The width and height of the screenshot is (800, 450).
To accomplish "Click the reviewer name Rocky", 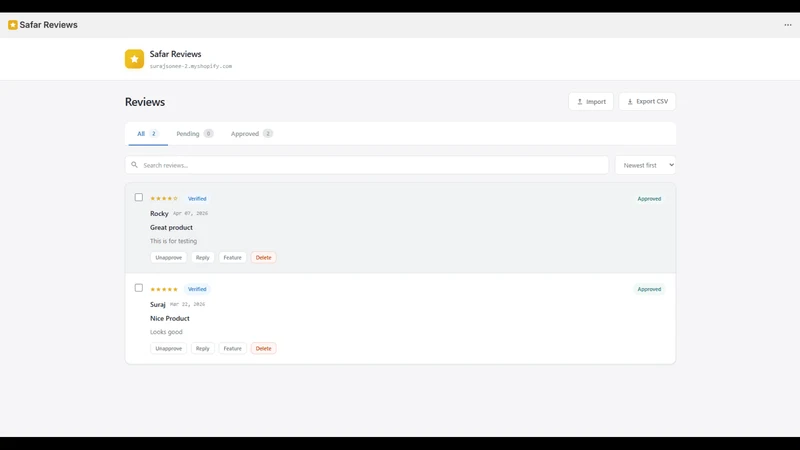I will [x=159, y=213].
